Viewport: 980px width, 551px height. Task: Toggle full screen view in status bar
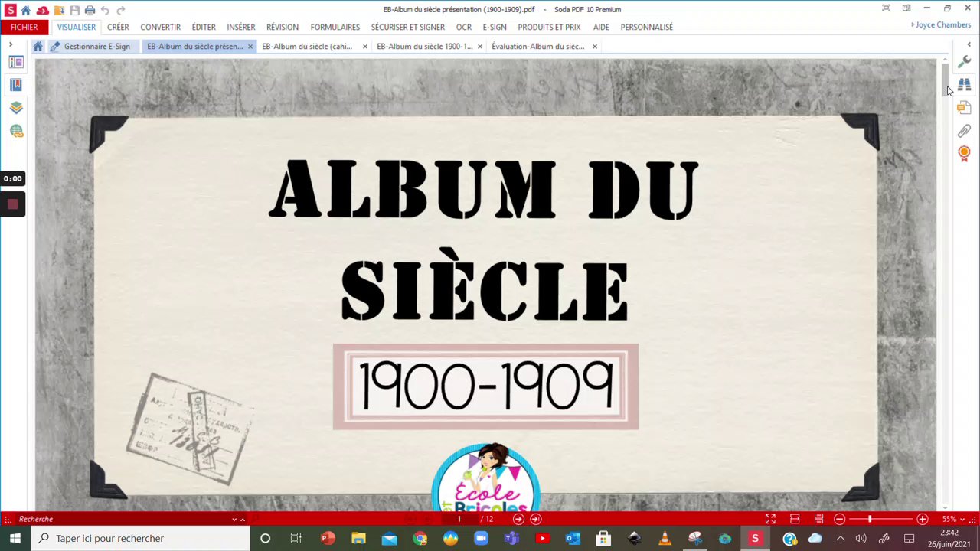[770, 519]
